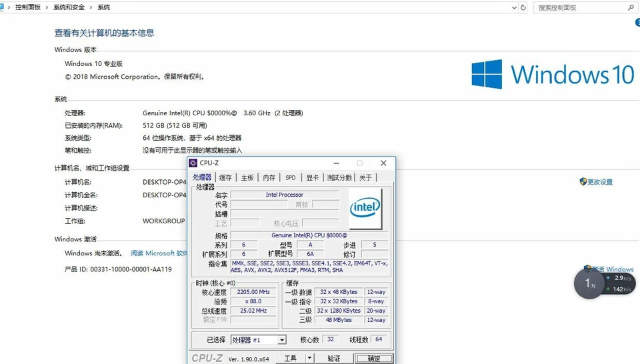Image resolution: width=640 pixels, height=364 pixels.
Task: Switch to the 缓存 tab in CPU-Z
Action: 225,177
